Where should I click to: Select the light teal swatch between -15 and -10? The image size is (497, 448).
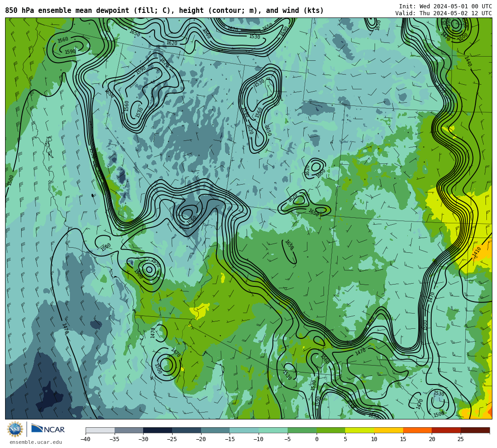(244, 430)
